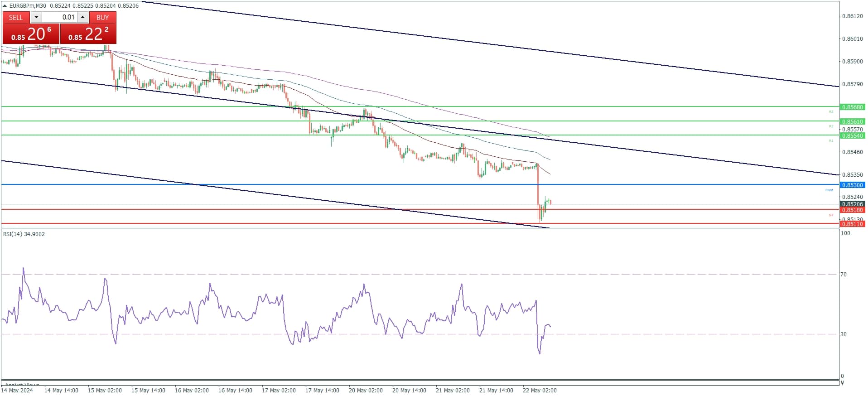The width and height of the screenshot is (868, 396).
Task: Click the 16 May 14:00 time label
Action: point(235,390)
